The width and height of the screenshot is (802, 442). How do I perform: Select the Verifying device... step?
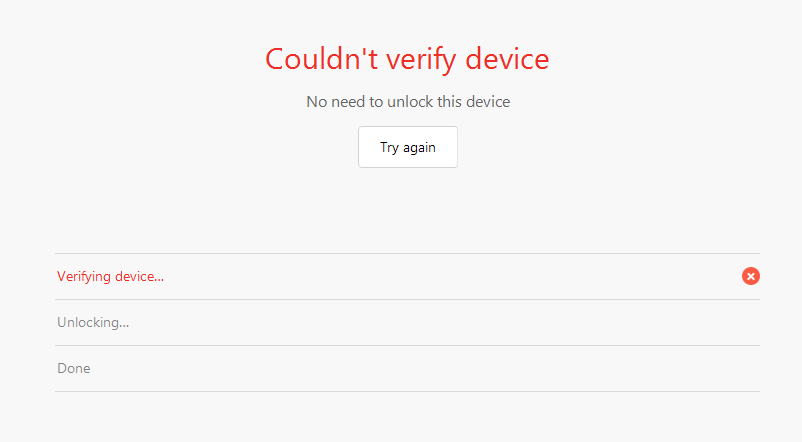[110, 276]
